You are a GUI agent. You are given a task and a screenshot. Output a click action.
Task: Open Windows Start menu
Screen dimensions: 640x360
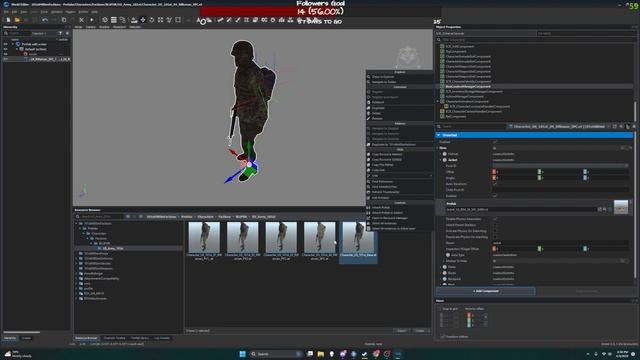pyautogui.click(x=242, y=354)
